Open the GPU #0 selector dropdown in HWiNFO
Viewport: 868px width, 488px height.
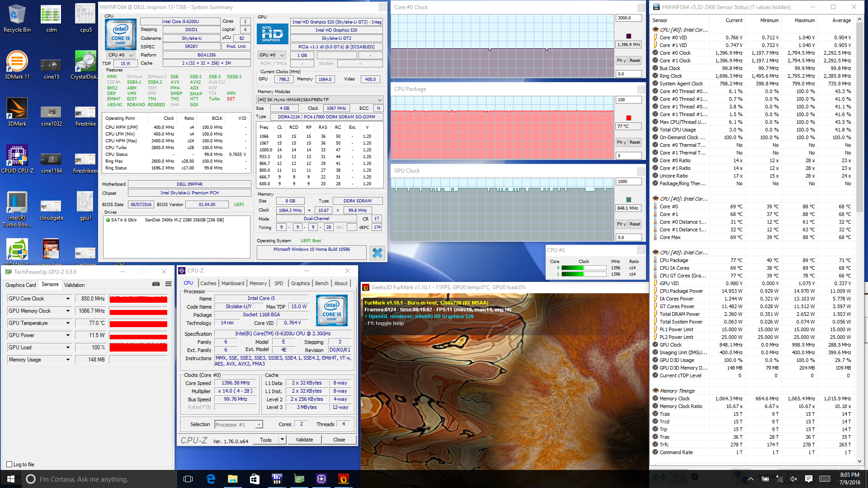[272, 55]
